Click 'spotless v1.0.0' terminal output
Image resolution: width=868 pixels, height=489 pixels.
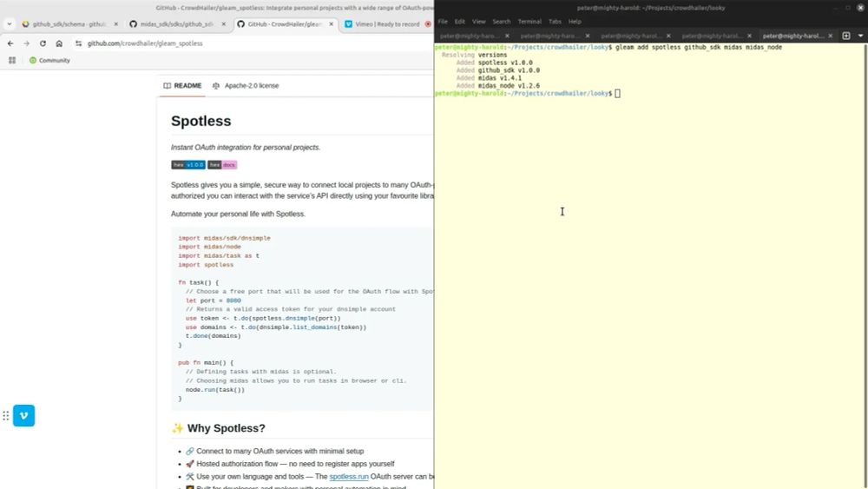pos(505,63)
